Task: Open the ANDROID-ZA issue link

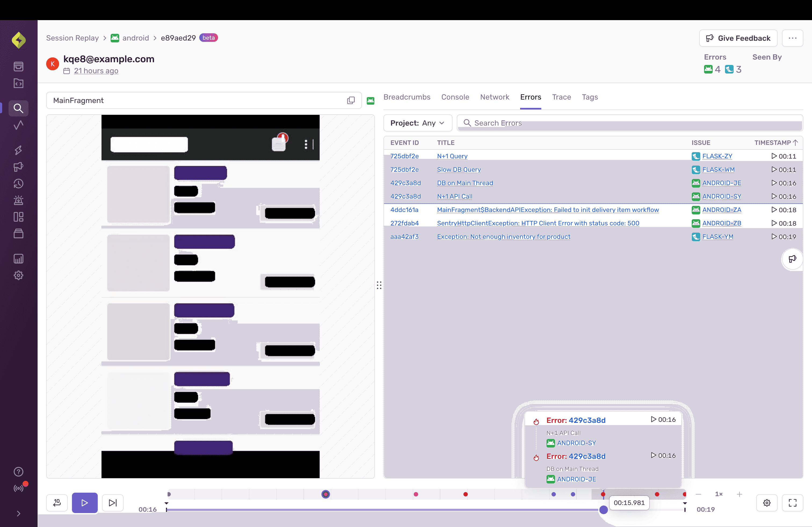Action: (x=722, y=210)
